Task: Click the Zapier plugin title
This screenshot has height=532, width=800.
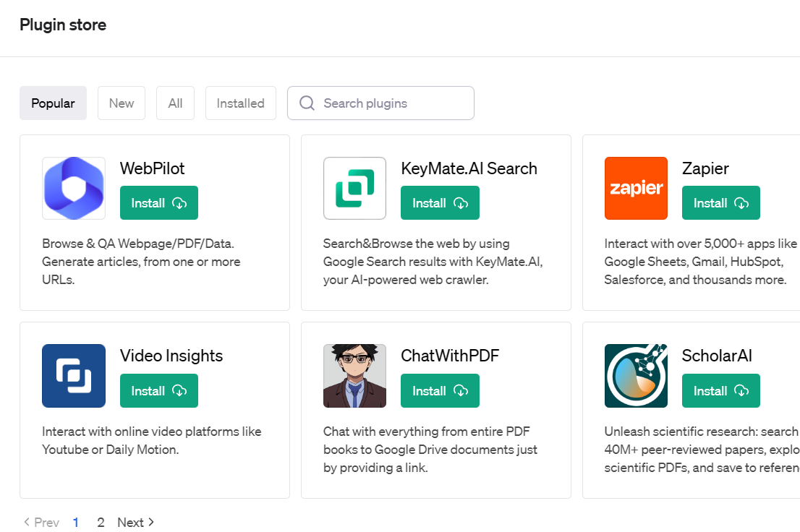Action: pos(705,169)
